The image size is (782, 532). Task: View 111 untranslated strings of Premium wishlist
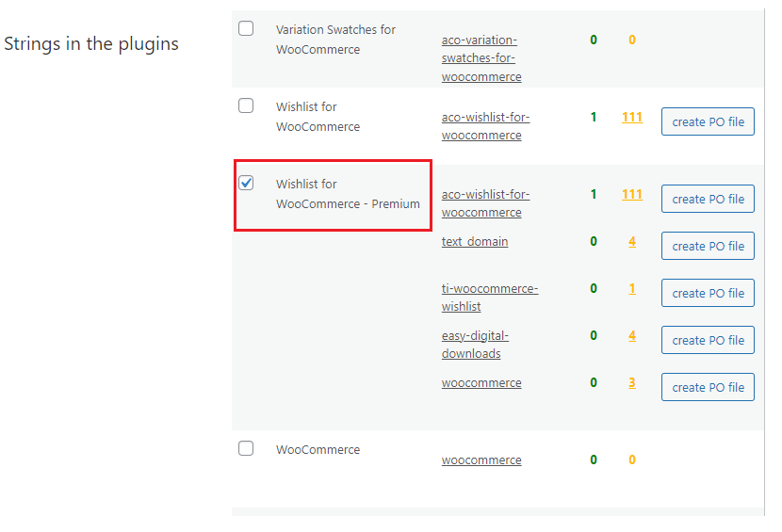[x=632, y=195]
